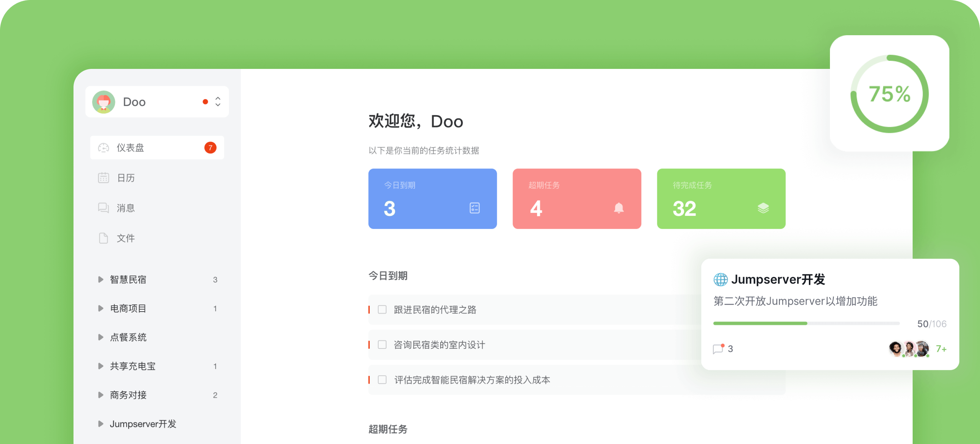Check the 跟进民宿的代理之路 task checkbox
The image size is (980, 444).
pos(382,310)
